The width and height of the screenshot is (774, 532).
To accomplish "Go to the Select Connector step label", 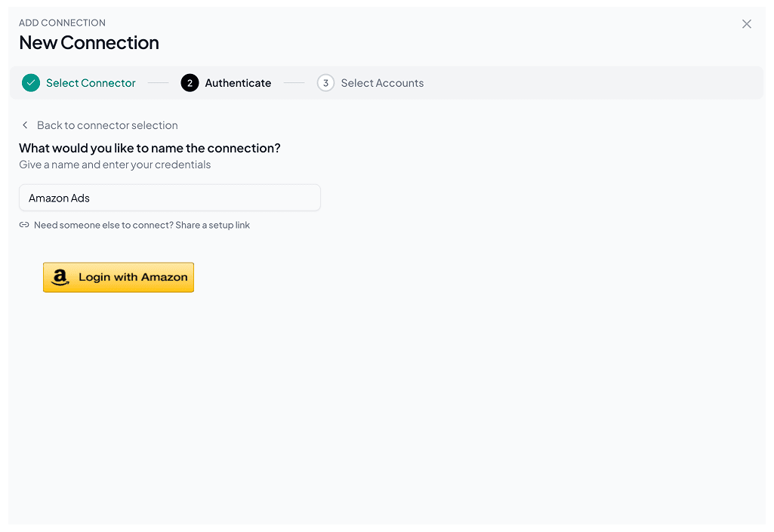I will coord(91,83).
